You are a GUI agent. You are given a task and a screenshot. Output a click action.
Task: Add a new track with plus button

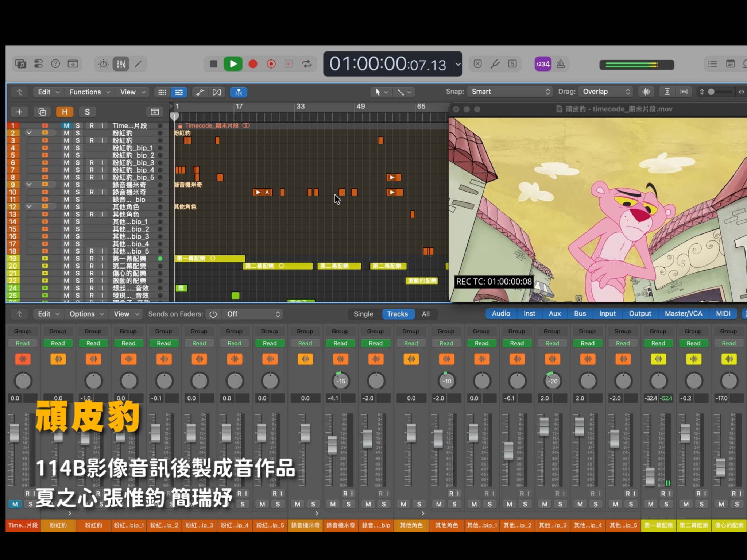tap(19, 112)
